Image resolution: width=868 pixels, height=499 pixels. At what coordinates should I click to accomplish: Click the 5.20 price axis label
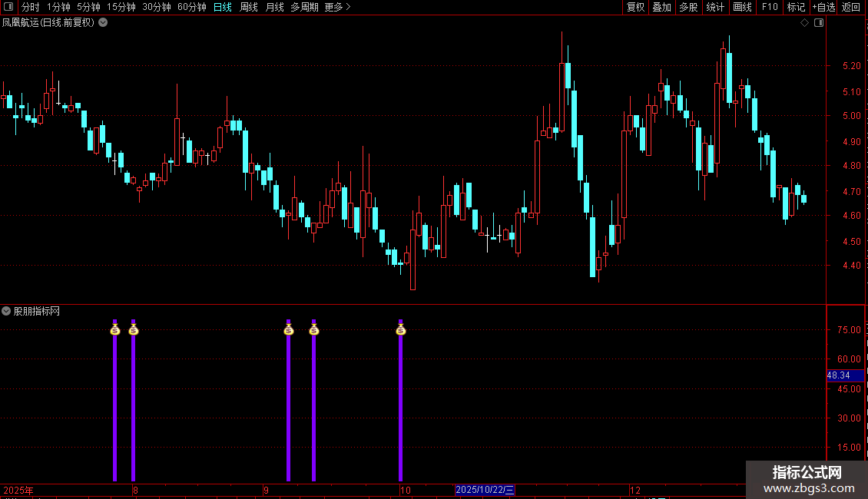click(x=851, y=66)
